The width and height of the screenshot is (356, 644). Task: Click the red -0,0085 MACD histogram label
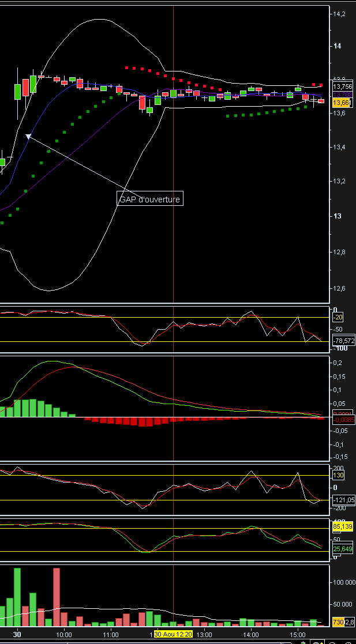click(x=343, y=420)
